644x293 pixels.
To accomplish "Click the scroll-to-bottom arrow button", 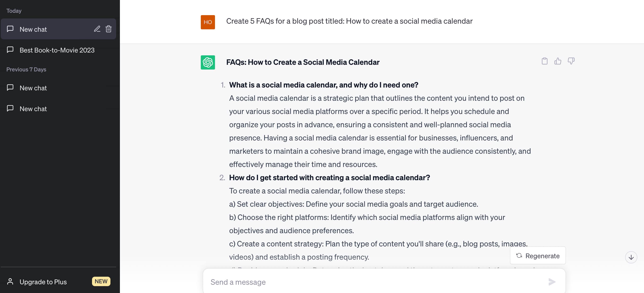I will [632, 257].
